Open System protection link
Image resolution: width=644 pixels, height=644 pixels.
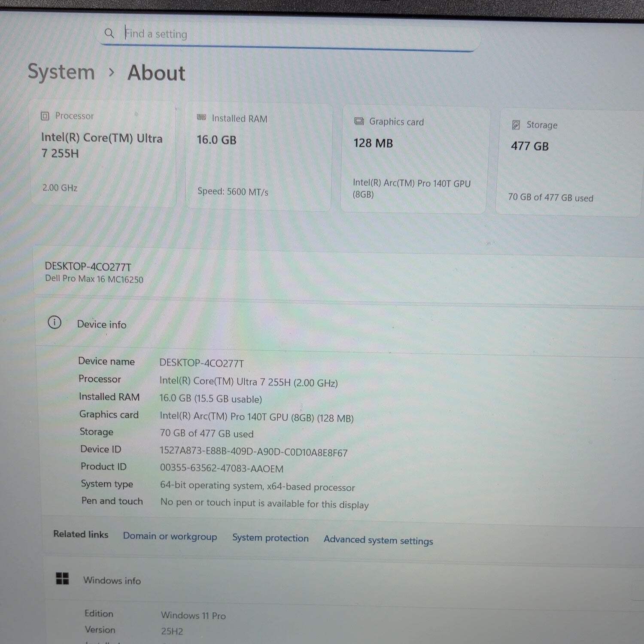coord(270,538)
